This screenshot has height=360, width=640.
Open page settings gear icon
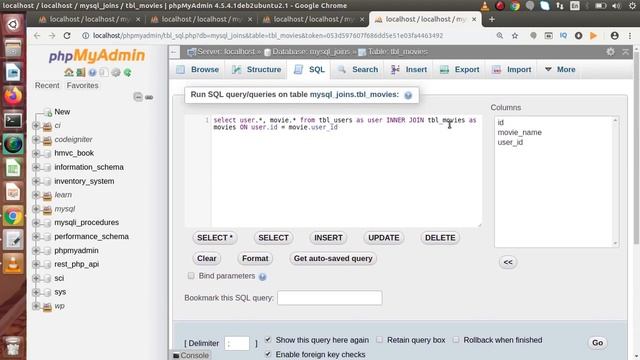610,52
